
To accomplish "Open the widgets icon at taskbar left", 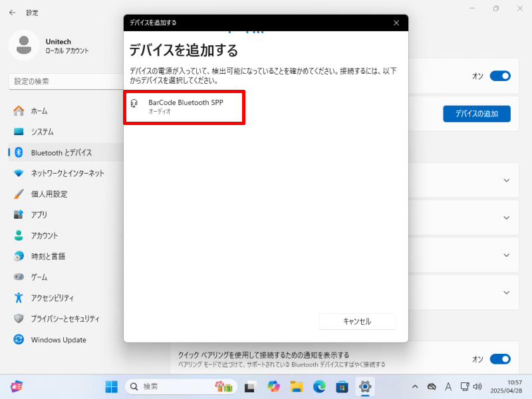I will click(x=16, y=386).
